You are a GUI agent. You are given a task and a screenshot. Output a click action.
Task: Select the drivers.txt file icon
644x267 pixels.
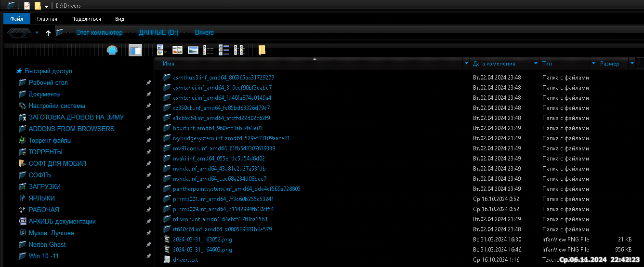click(x=167, y=259)
